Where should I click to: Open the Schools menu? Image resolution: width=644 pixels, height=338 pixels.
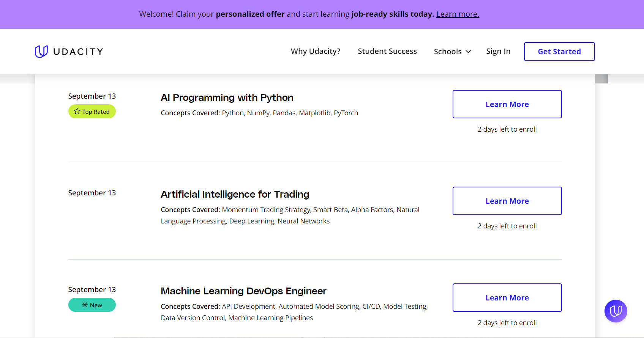pos(448,52)
